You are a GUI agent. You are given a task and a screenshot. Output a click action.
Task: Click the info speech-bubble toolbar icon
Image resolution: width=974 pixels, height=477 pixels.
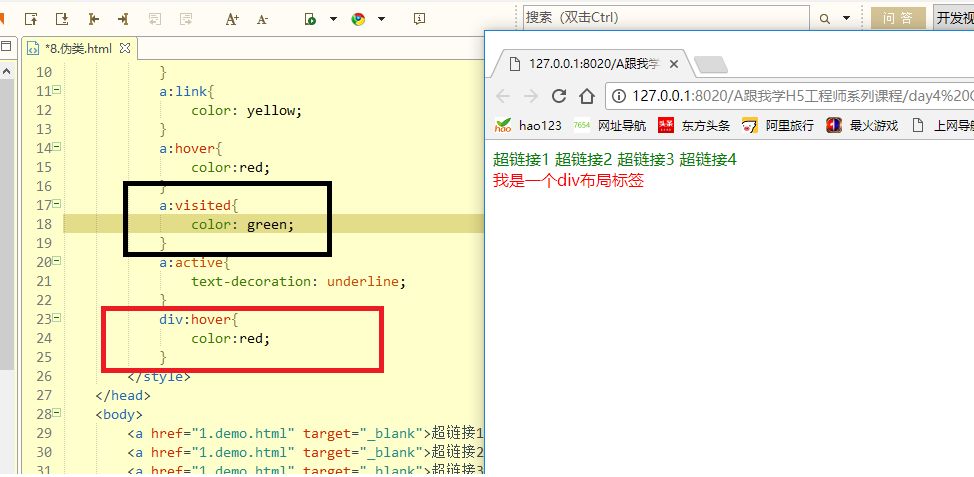[419, 19]
